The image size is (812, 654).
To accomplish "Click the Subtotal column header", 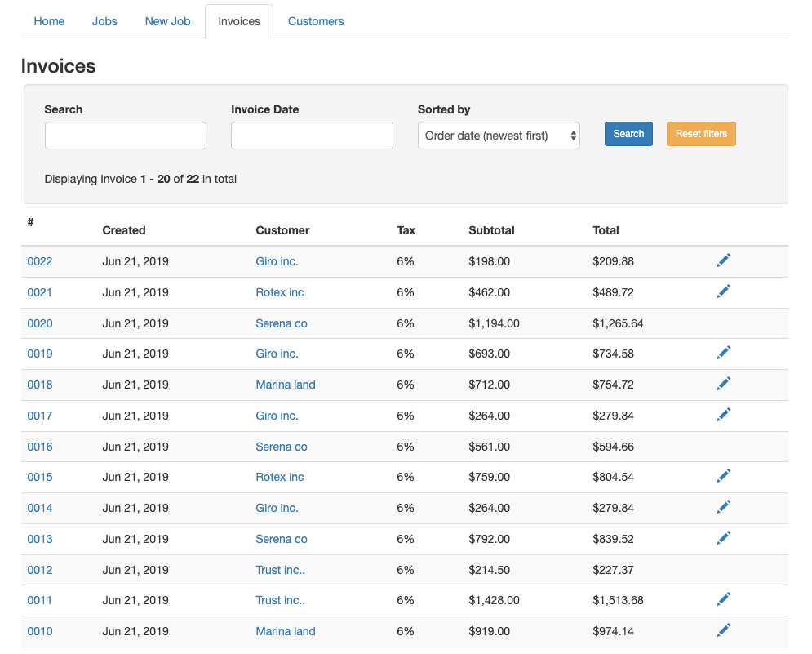I will (x=491, y=230).
